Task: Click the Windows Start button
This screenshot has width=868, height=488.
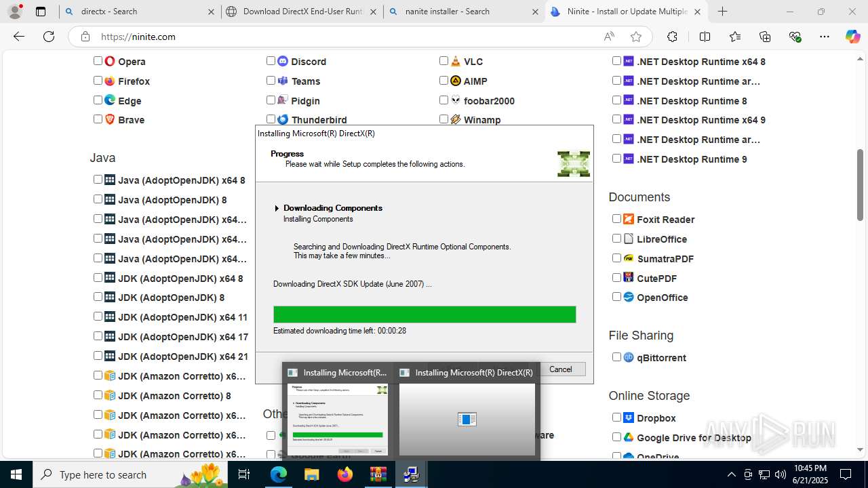Action: click(16, 474)
